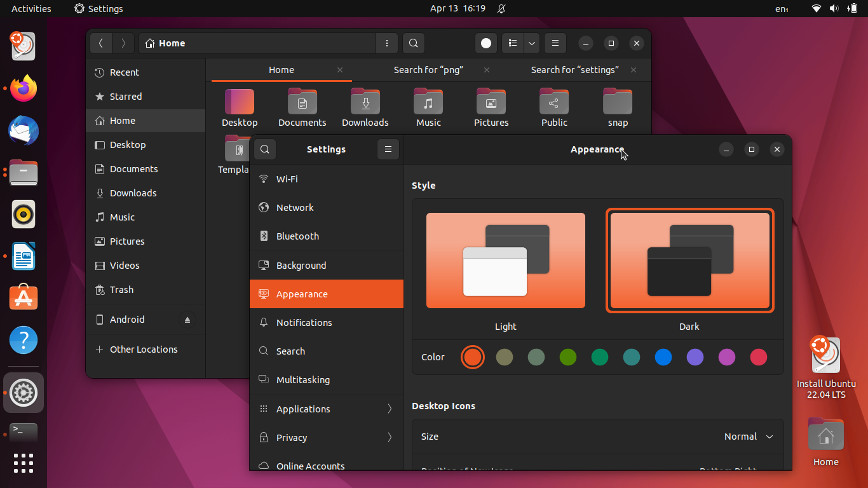Select the red accent color

click(759, 357)
